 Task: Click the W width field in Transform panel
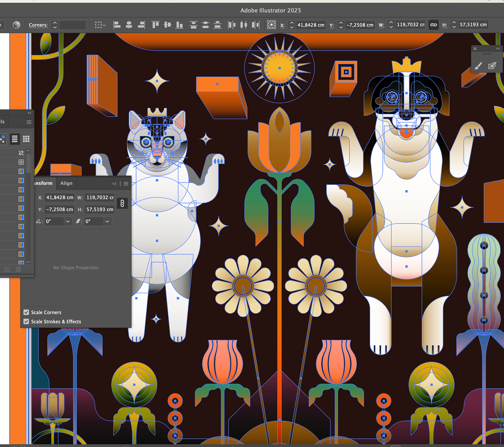(100, 197)
